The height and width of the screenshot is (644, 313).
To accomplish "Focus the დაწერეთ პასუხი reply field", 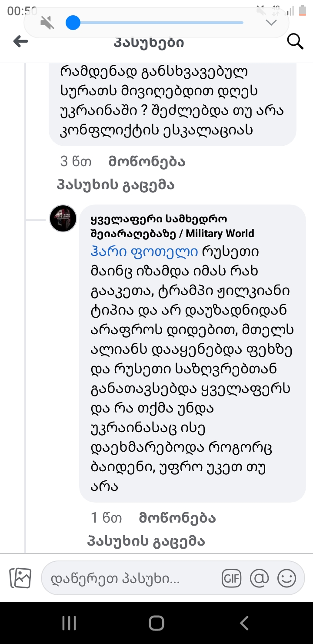I will (130, 578).
